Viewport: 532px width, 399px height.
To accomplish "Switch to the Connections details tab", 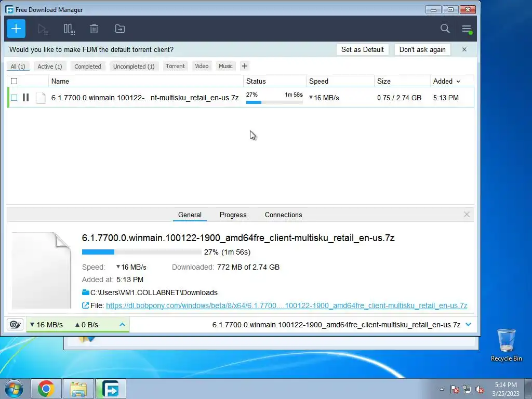I will [283, 215].
